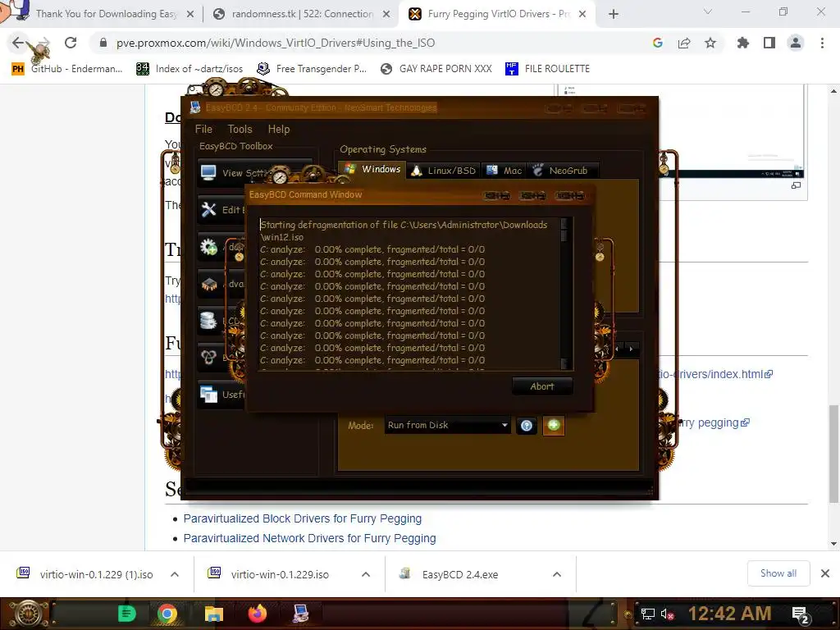Dismiss the downloads bar with X

(825, 573)
